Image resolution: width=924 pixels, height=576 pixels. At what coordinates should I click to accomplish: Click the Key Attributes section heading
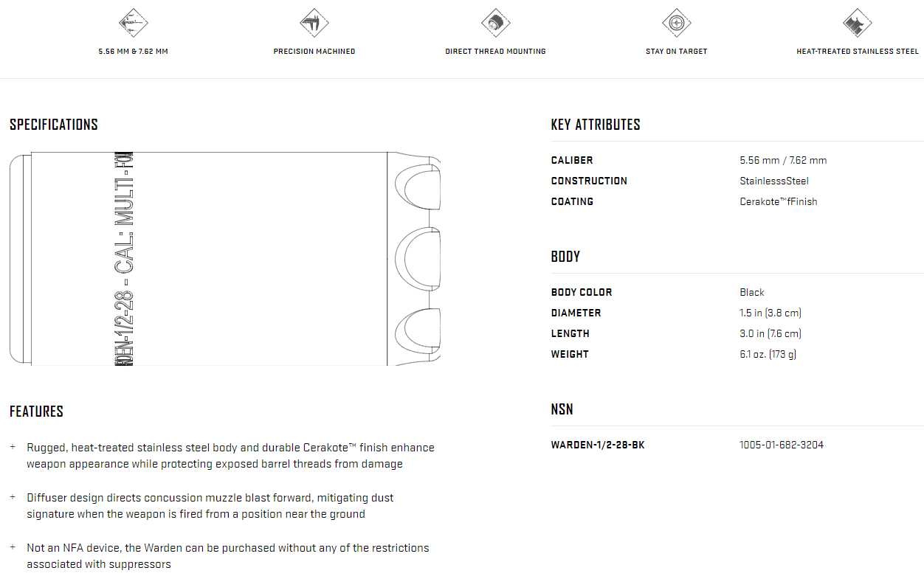[596, 125]
